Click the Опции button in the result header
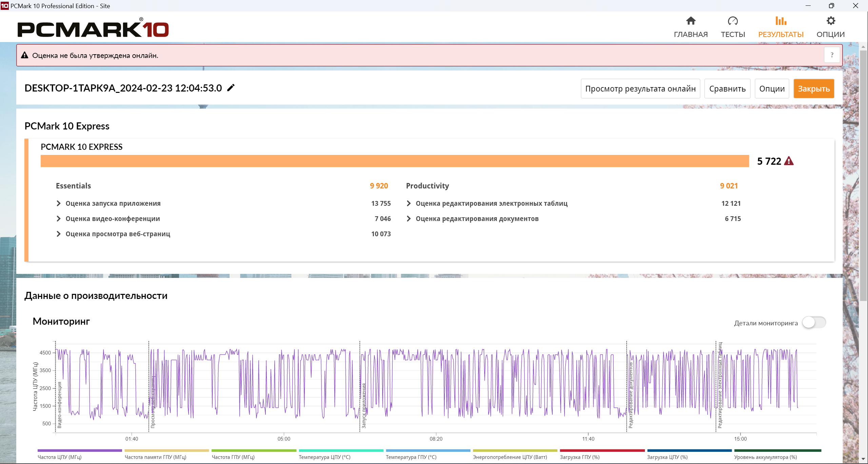868x464 pixels. [772, 89]
